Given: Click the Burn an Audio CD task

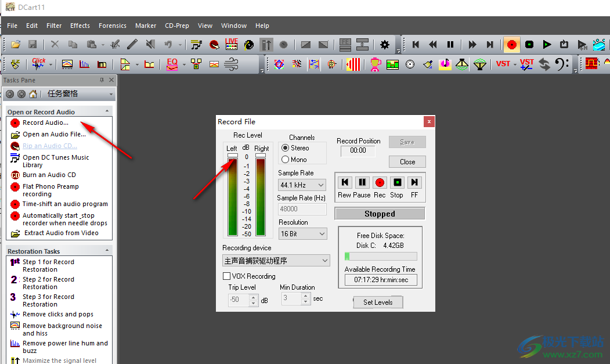Looking at the screenshot, I should click(49, 175).
